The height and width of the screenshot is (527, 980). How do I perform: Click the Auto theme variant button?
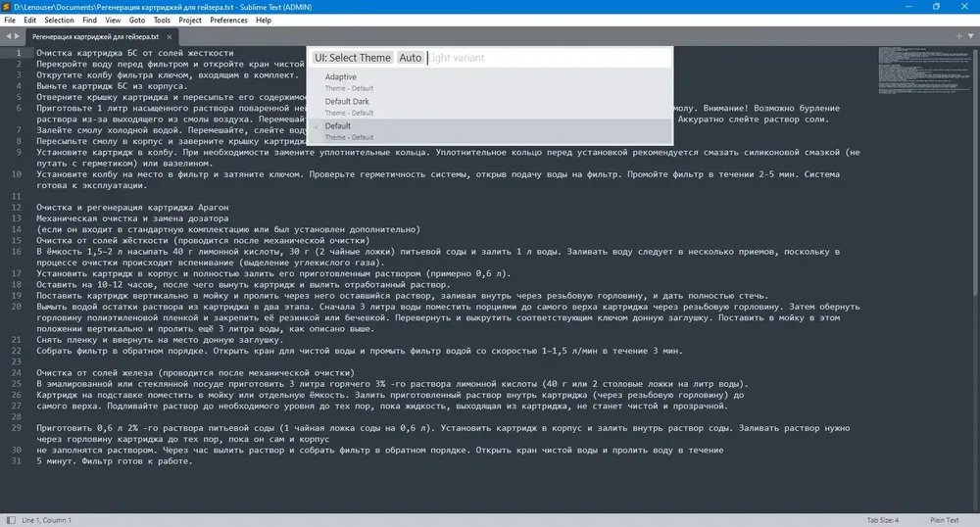point(410,58)
